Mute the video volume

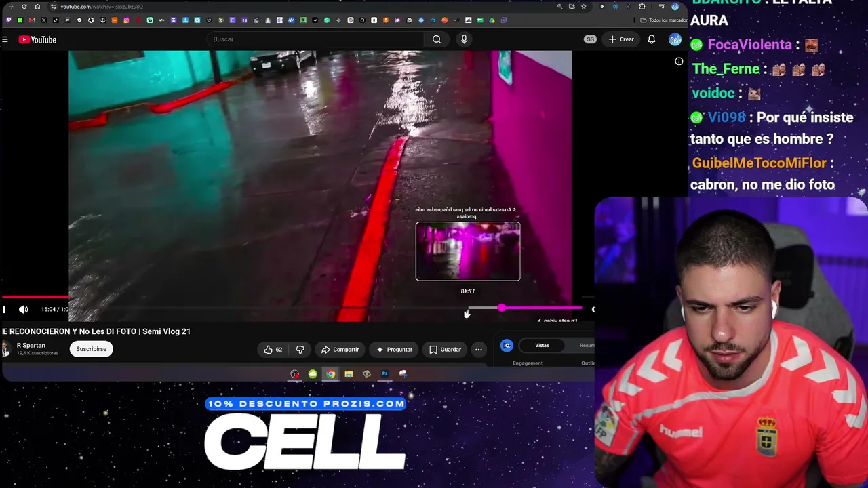(x=24, y=310)
